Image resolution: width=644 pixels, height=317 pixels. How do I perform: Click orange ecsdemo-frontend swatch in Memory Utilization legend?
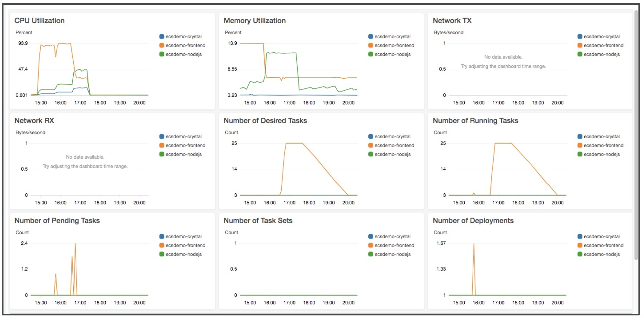(x=371, y=45)
